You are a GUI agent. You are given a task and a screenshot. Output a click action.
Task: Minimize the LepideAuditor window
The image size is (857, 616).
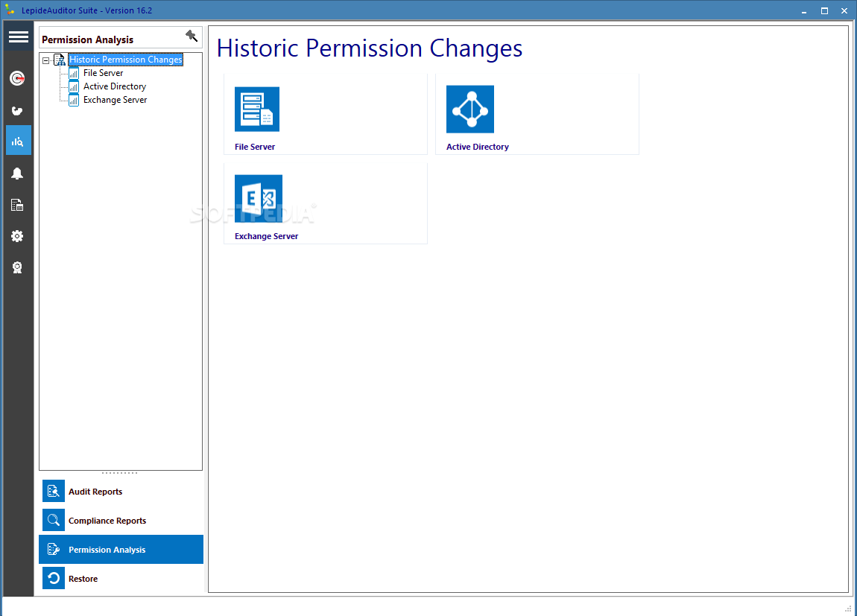tap(804, 10)
